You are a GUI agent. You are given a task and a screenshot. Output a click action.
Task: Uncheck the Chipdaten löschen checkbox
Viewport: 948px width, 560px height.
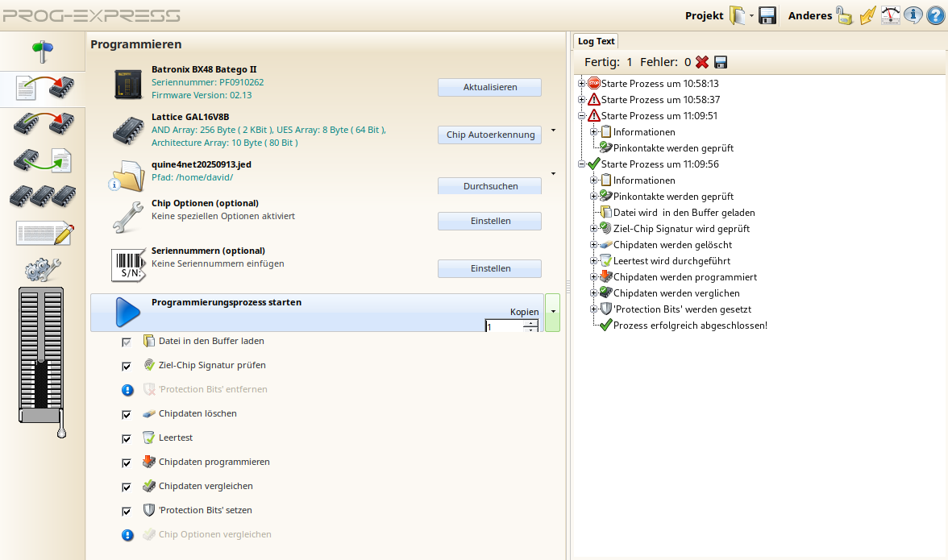pyautogui.click(x=127, y=414)
